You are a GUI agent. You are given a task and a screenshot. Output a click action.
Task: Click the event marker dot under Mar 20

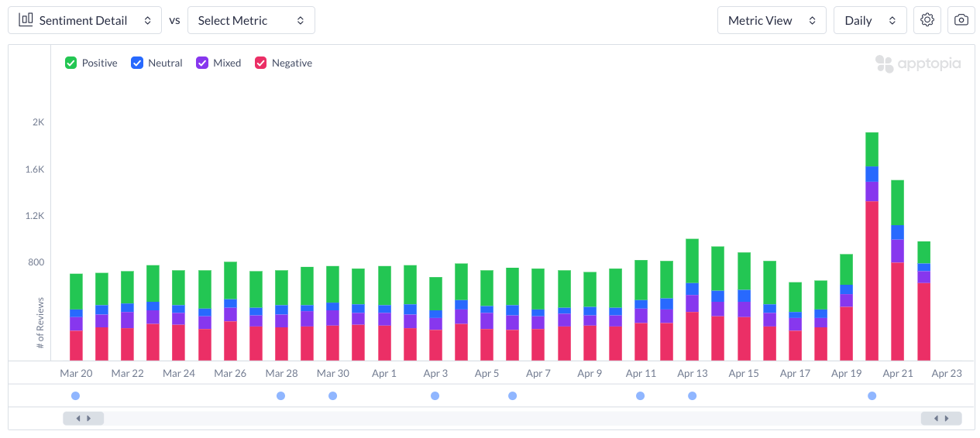point(75,395)
